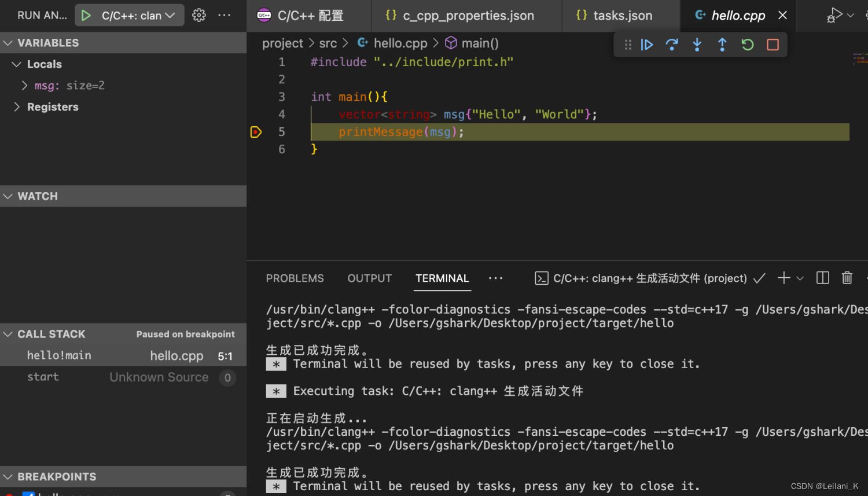Click the breakpoint marker on line 5
This screenshot has width=868, height=496.
[256, 132]
